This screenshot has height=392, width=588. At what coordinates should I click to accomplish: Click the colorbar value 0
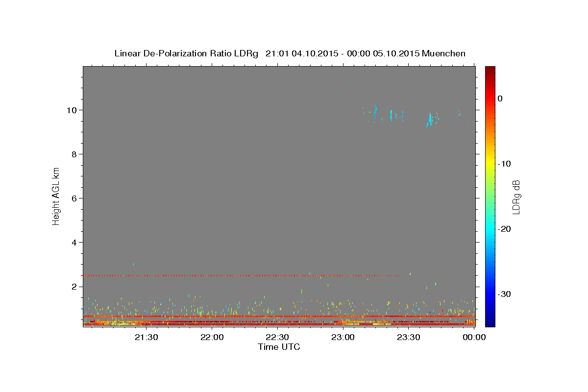(500, 98)
